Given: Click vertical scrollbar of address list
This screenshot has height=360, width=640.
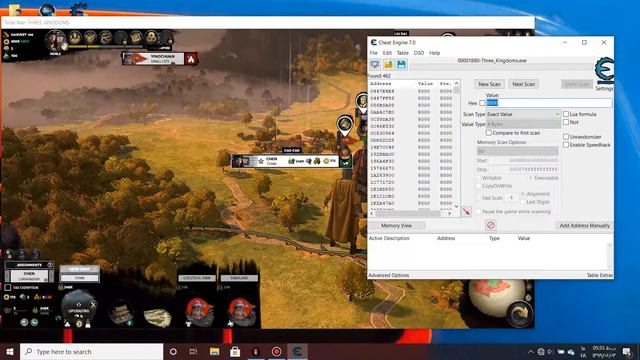Looking at the screenshot, I should pyautogui.click(x=456, y=145).
